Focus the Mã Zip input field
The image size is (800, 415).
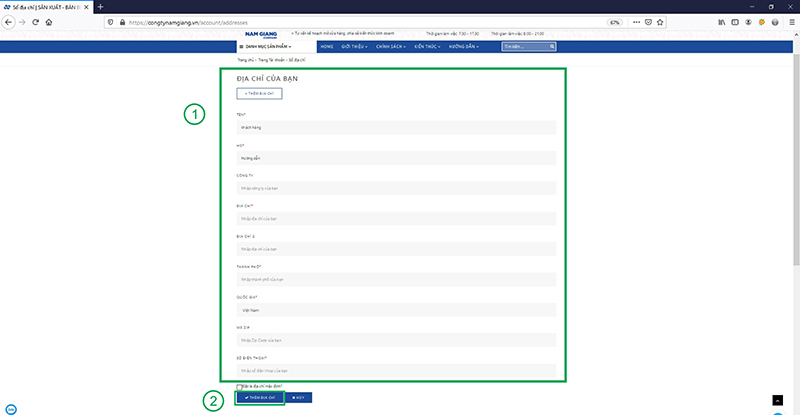click(396, 340)
